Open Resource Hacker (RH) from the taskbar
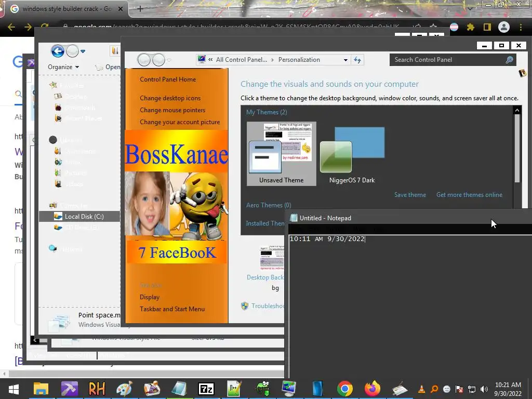The height and width of the screenshot is (399, 532). (x=97, y=389)
